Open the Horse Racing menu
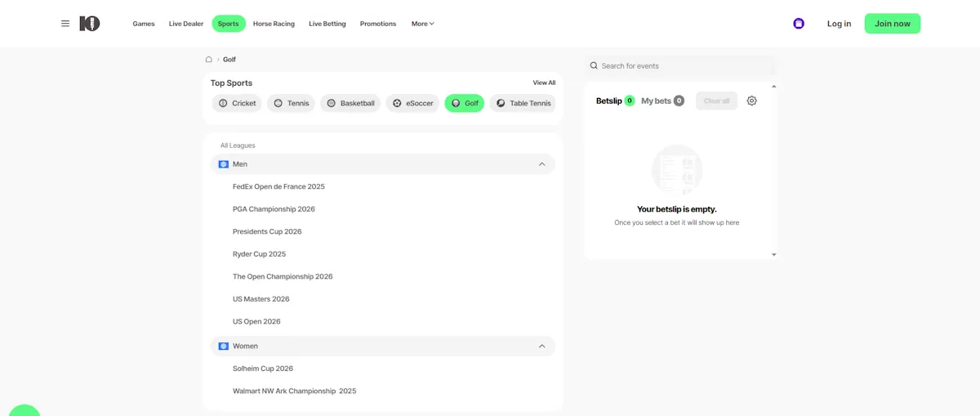 point(274,24)
